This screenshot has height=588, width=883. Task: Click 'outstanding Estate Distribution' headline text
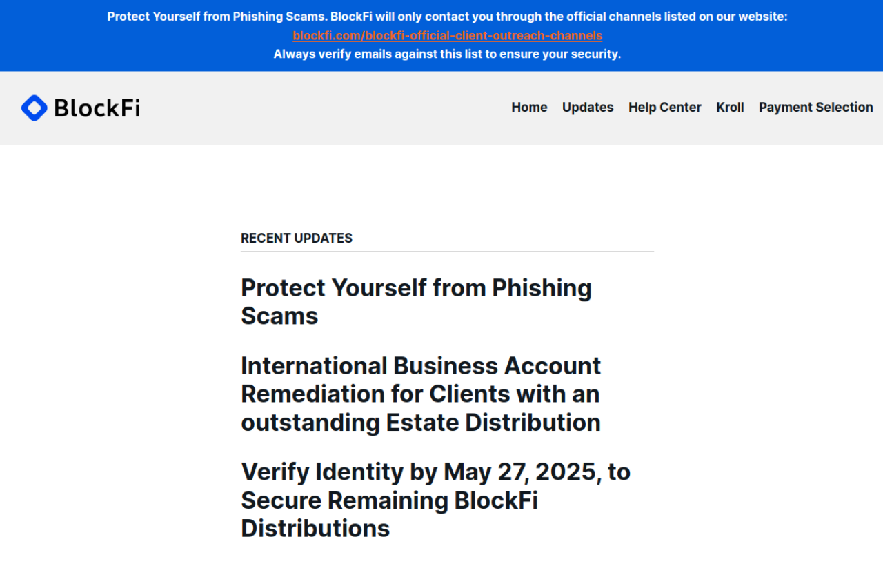pos(421,423)
